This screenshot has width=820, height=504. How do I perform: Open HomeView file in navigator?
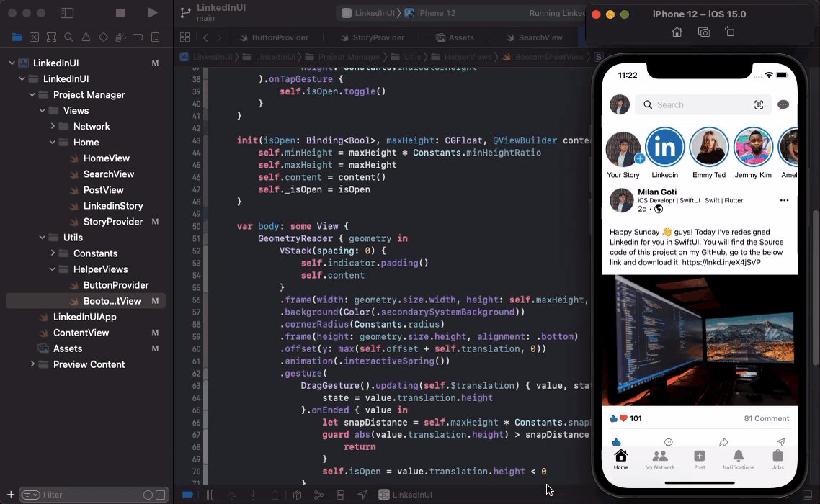(x=106, y=158)
